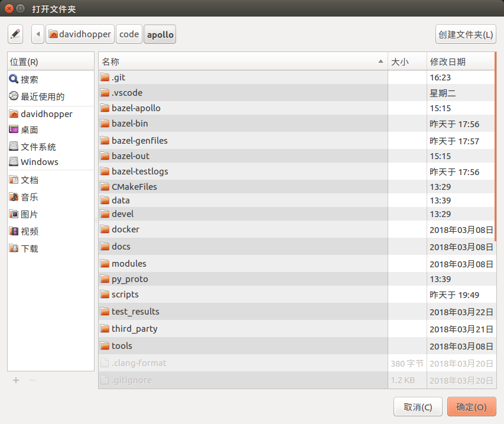This screenshot has width=504, height=424.
Task: Select the 搜索 (search) item in sidebar
Action: [x=27, y=79]
